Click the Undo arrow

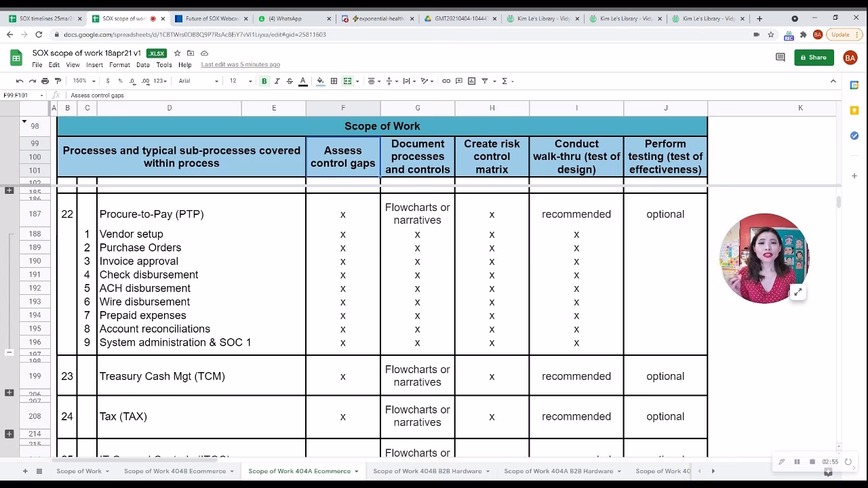(20, 81)
